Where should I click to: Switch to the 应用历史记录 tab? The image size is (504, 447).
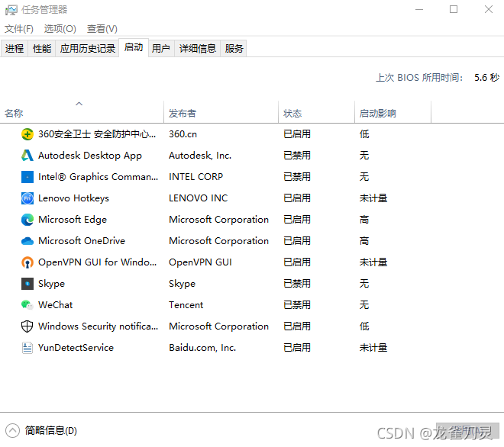(x=87, y=49)
